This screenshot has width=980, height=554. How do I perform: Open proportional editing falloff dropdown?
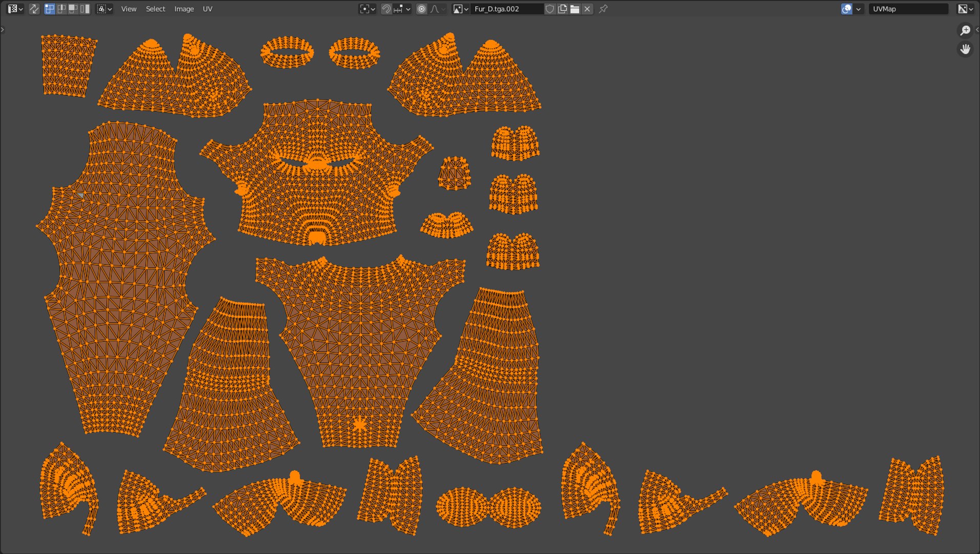point(438,9)
